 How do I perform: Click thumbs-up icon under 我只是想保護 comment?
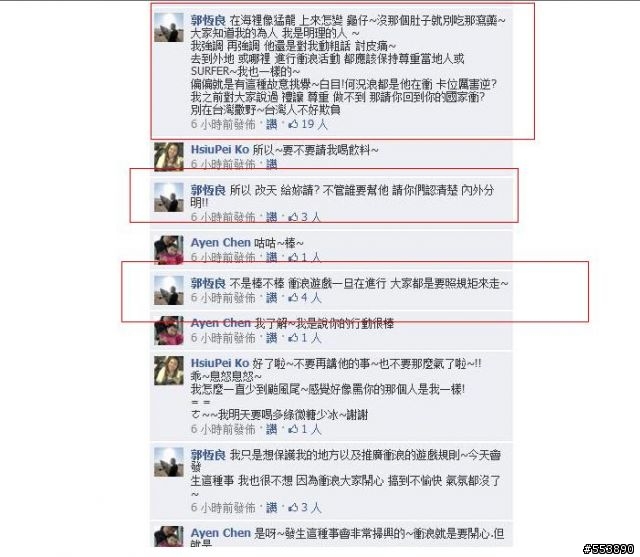point(293,508)
